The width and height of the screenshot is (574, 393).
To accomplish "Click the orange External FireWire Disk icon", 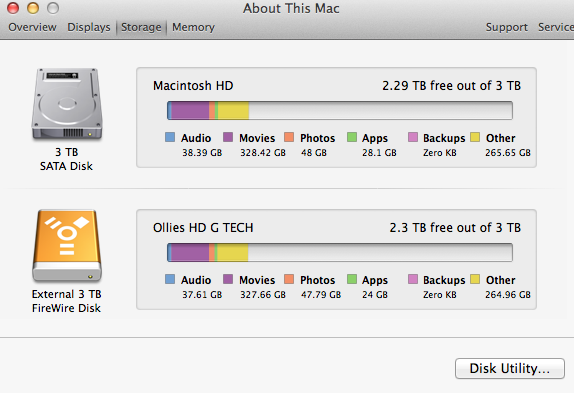I will 67,245.
